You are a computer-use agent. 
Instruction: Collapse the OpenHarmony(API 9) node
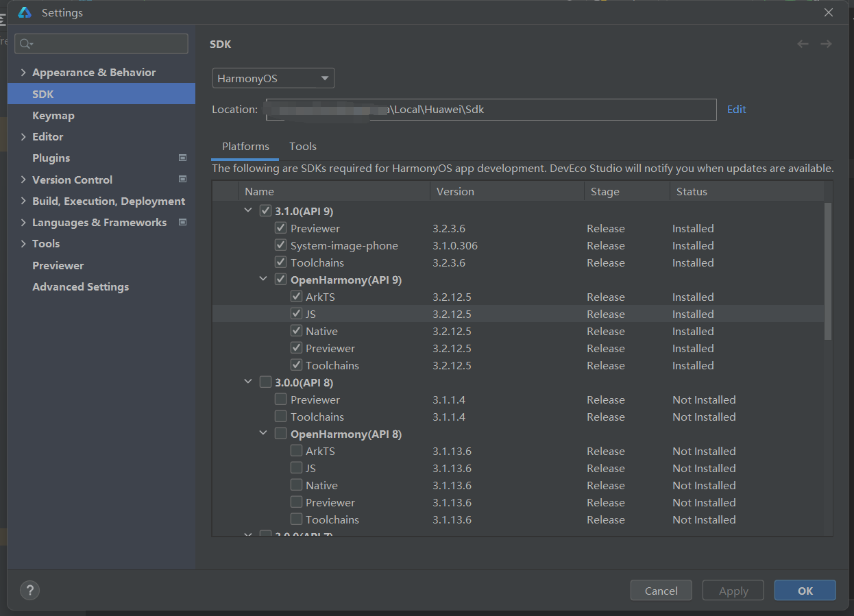(263, 280)
